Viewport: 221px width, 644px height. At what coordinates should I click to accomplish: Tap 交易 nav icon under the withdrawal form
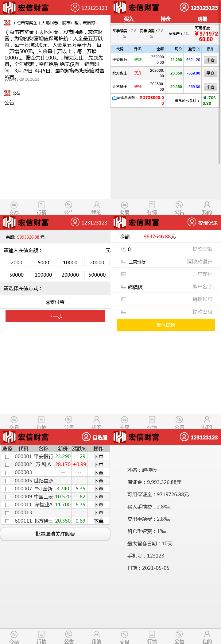[x=124, y=420]
